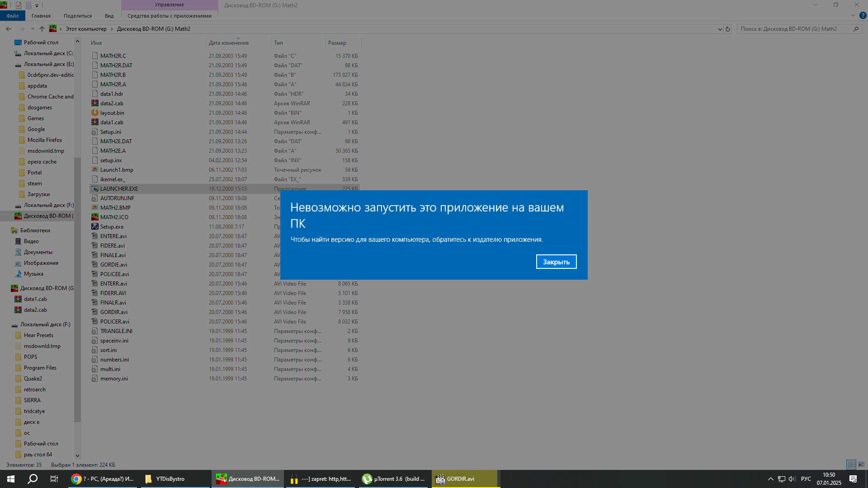Viewport: 868px width, 488px height.
Task: Sort by Дата изменения column header
Action: [229, 43]
